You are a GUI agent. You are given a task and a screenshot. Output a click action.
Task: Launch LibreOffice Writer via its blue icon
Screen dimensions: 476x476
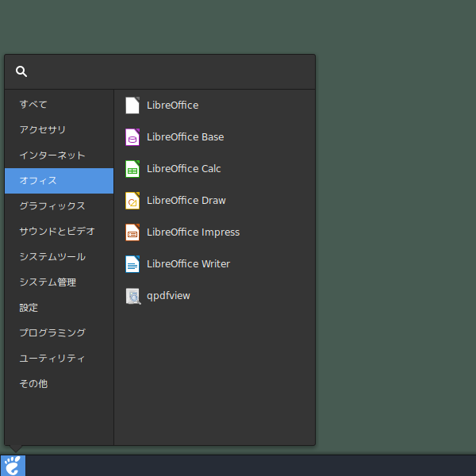[132, 264]
